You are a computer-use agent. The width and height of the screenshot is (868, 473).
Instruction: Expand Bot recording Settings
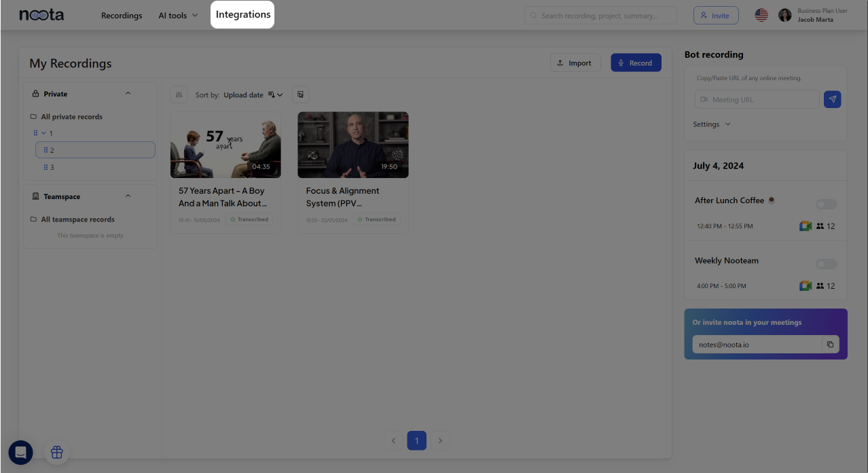point(711,124)
